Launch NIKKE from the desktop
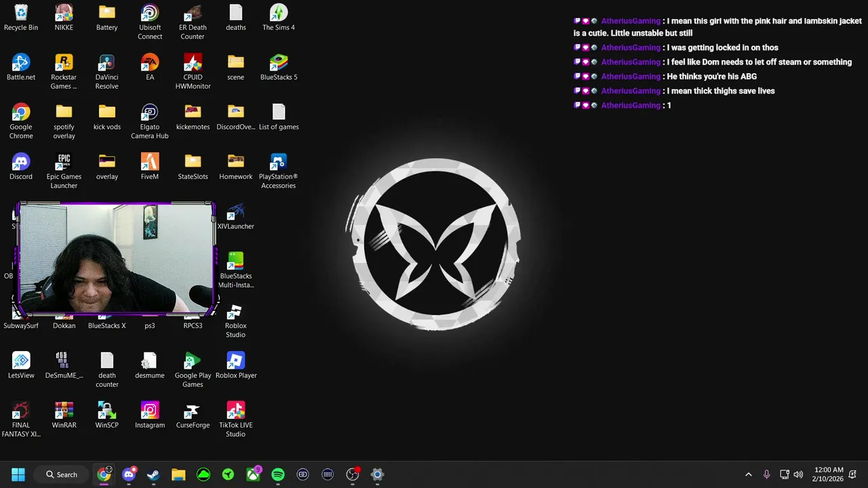Viewport: 868px width, 488px height. click(x=64, y=18)
